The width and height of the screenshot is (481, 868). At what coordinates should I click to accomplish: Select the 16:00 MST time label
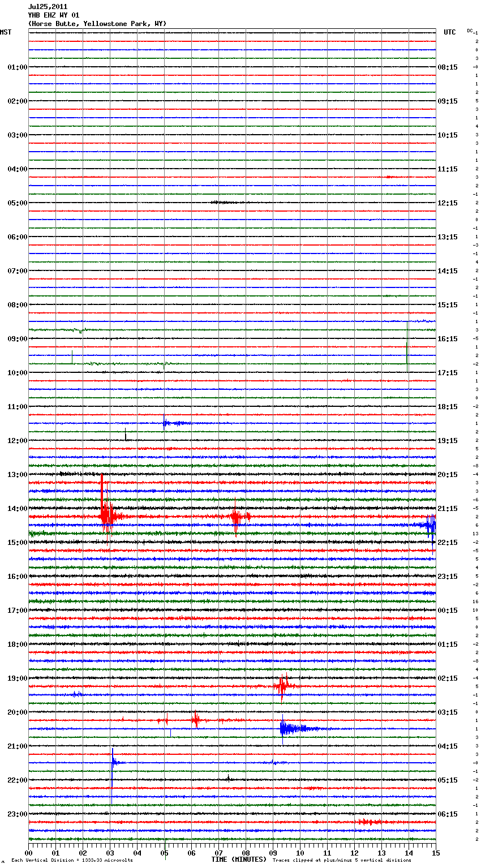click(x=17, y=577)
